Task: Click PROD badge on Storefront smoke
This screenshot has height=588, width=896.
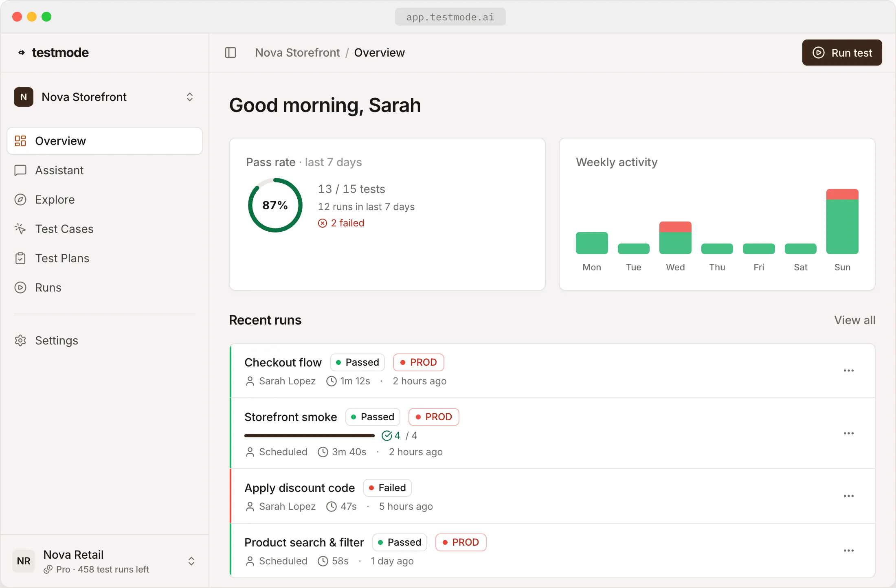Action: [x=434, y=417]
